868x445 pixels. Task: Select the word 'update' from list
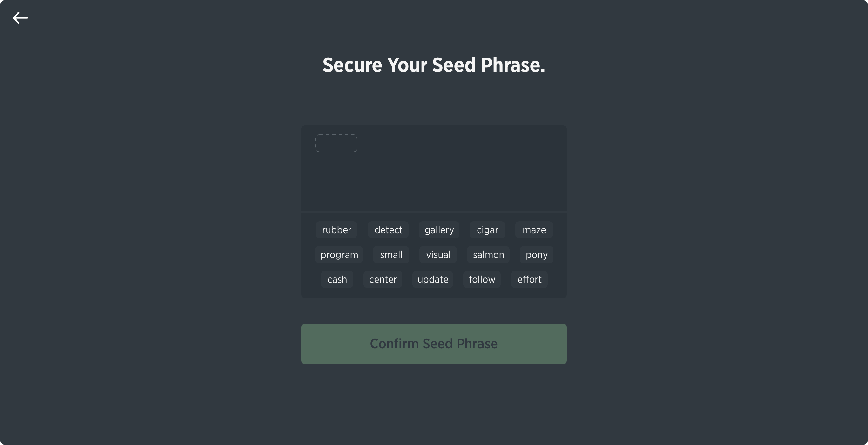(433, 279)
